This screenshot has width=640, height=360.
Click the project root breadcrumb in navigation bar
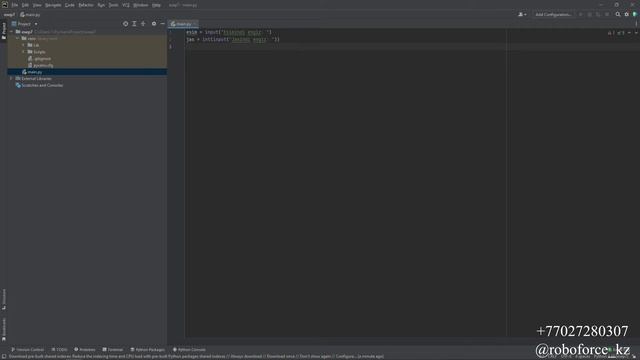(9, 15)
